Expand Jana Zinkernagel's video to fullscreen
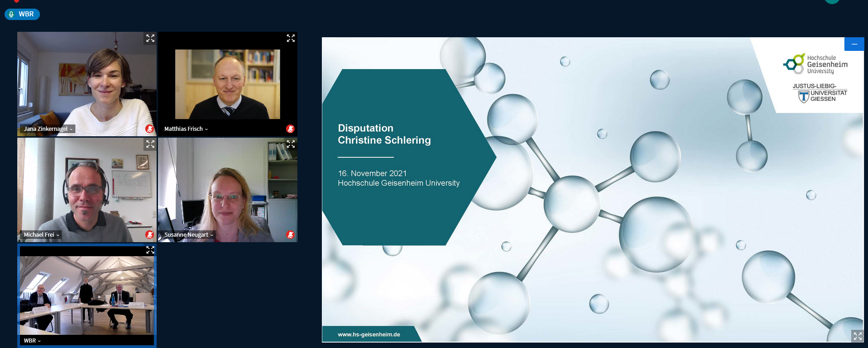 [x=150, y=38]
